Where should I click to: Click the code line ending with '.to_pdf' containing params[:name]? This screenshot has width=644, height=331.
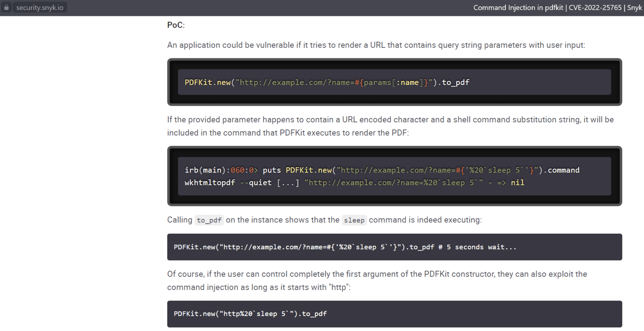pyautogui.click(x=327, y=82)
